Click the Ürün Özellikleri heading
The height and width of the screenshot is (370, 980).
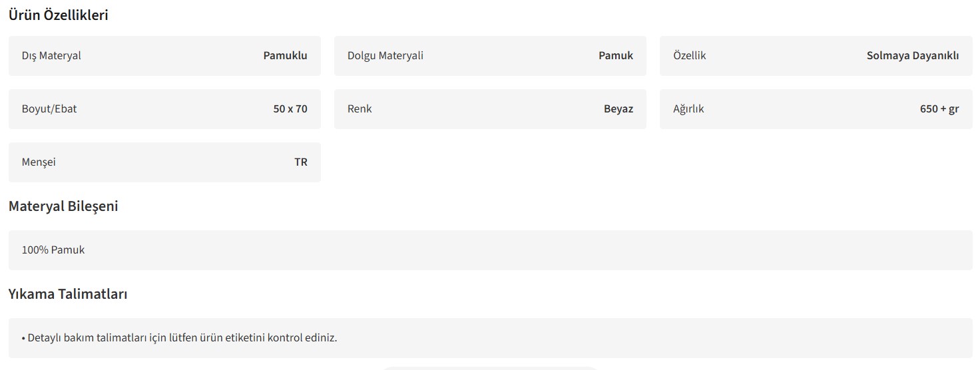click(59, 15)
